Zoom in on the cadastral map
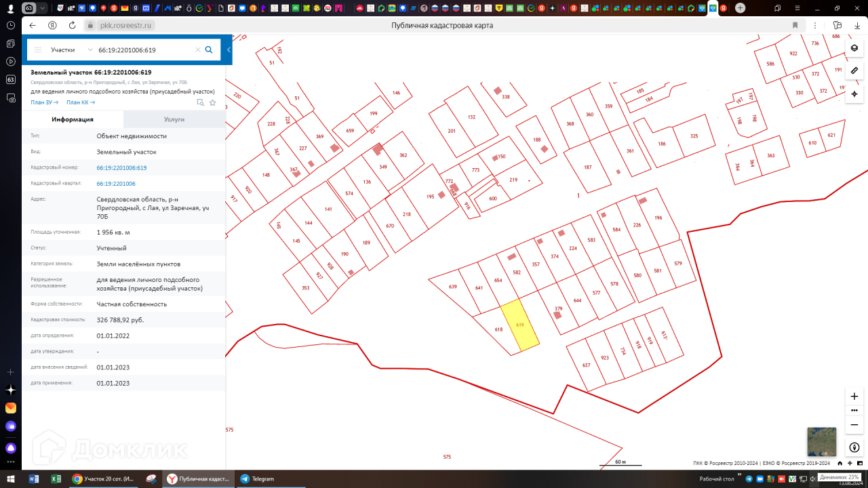The image size is (868, 488). [x=854, y=396]
